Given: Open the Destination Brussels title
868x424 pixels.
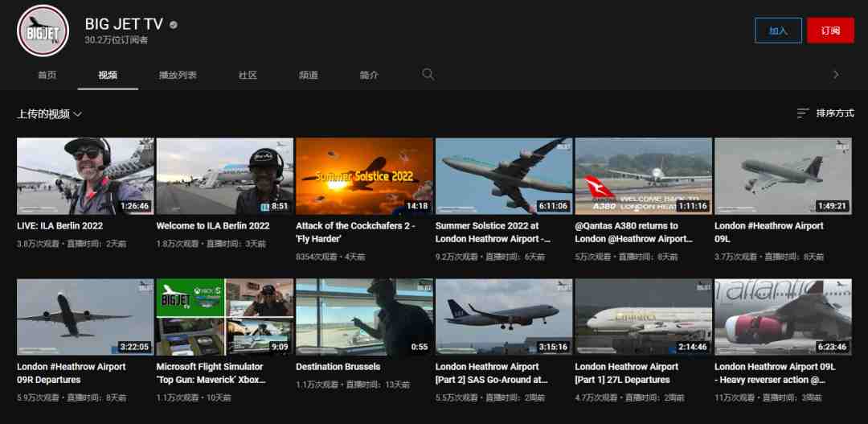Looking at the screenshot, I should pos(338,367).
